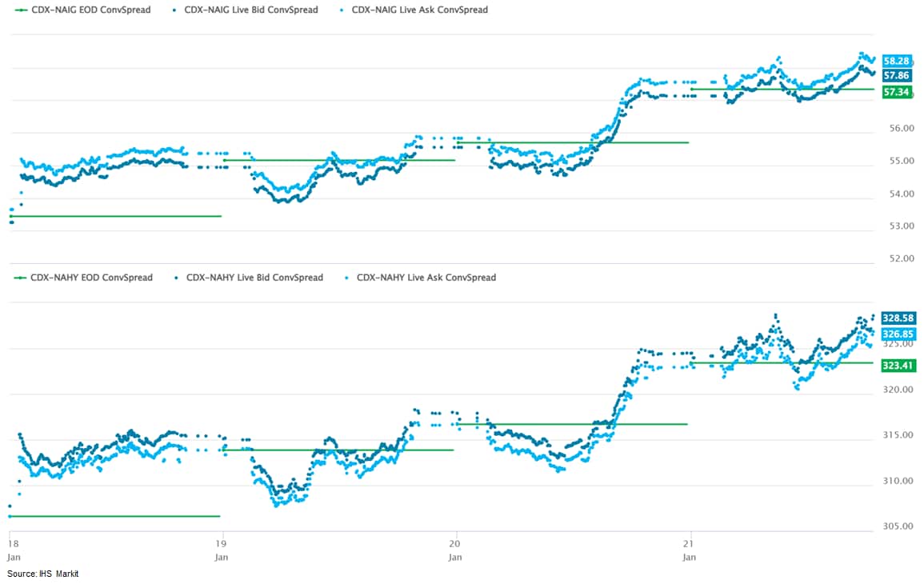Click the 19 Jan date axis label
Viewport: 924px width, 584px height.
222,550
